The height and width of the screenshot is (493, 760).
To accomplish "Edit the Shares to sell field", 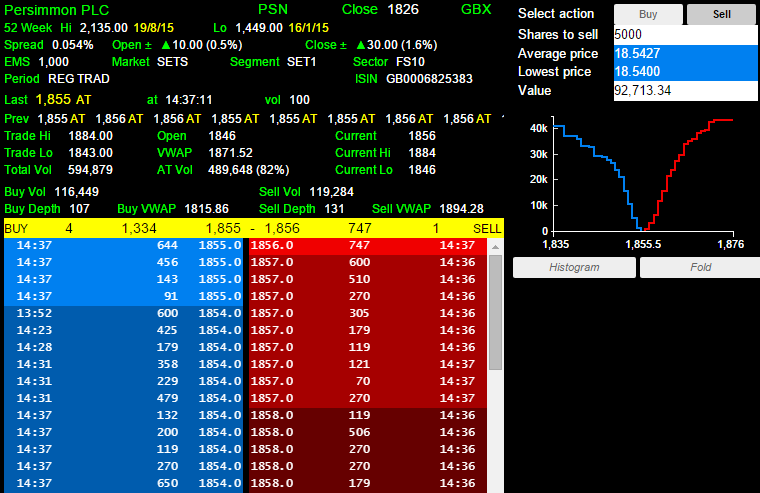I will (685, 34).
